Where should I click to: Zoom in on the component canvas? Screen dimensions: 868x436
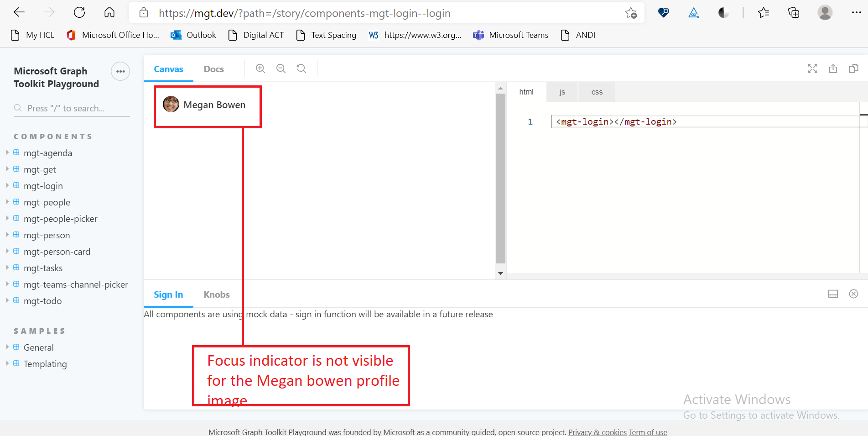tap(260, 68)
